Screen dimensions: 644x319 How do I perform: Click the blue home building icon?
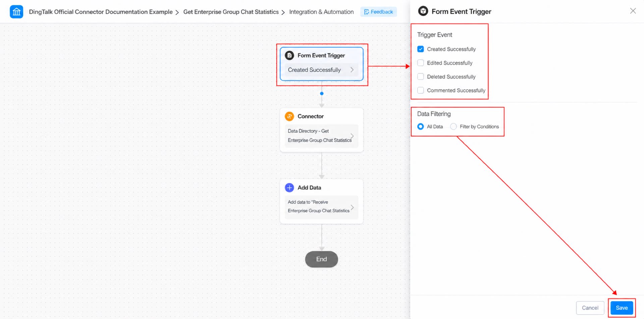(16, 12)
